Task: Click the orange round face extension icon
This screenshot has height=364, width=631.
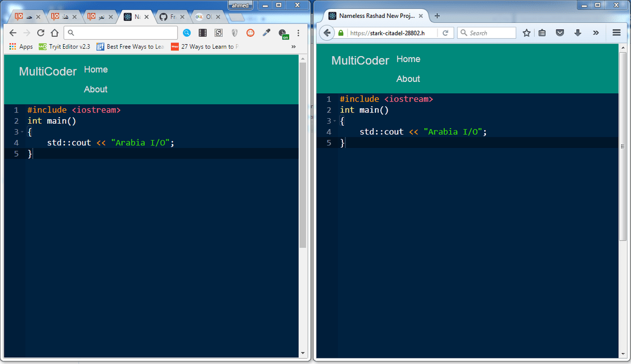Action: (250, 33)
